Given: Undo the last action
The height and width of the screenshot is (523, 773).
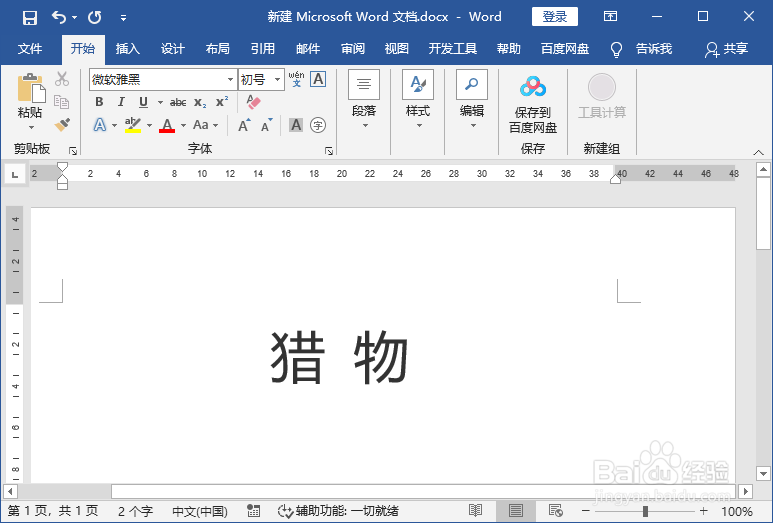Looking at the screenshot, I should (x=59, y=18).
